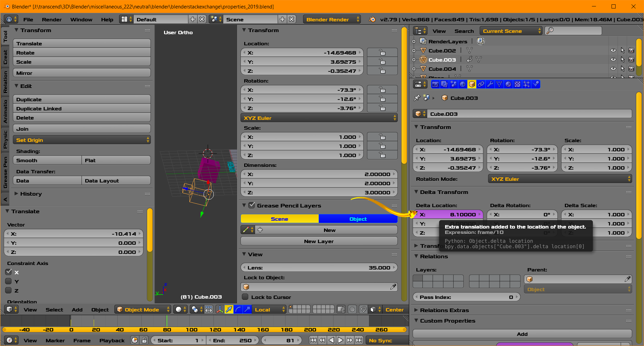Lock the Location X value
This screenshot has width=644, height=346.
[x=382, y=52]
